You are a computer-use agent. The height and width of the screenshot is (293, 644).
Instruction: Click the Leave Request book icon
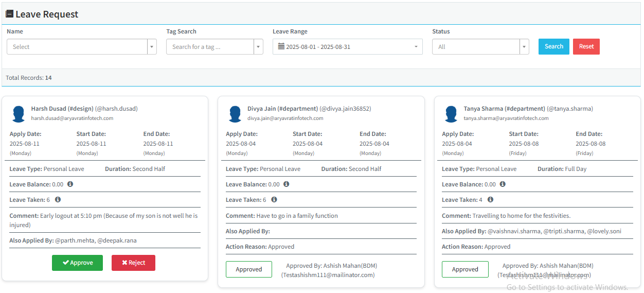pos(9,14)
